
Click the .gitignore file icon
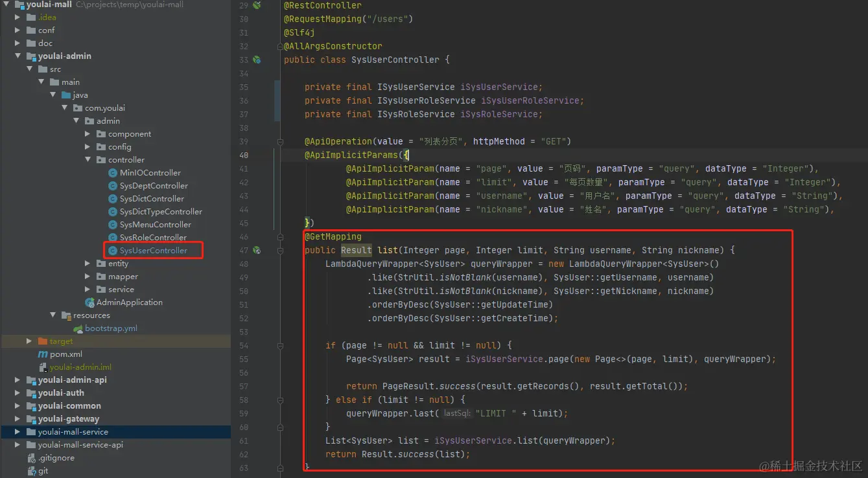31,458
